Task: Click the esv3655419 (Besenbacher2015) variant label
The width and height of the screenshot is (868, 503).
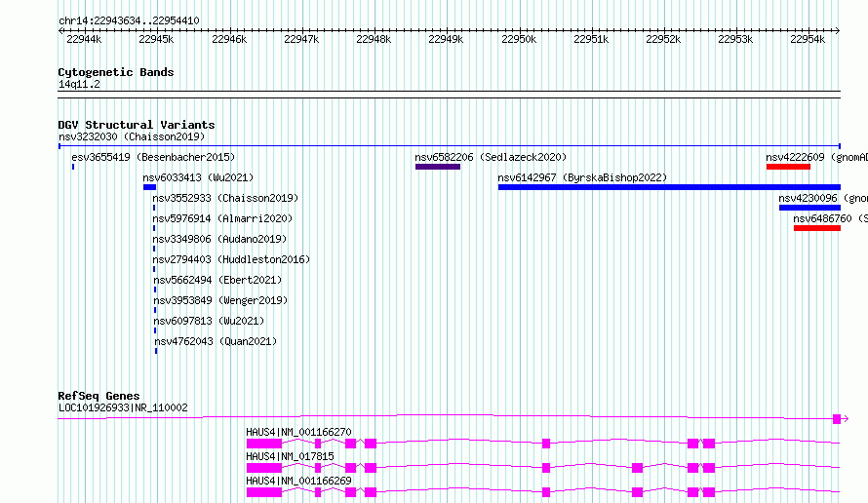Action: (x=153, y=157)
